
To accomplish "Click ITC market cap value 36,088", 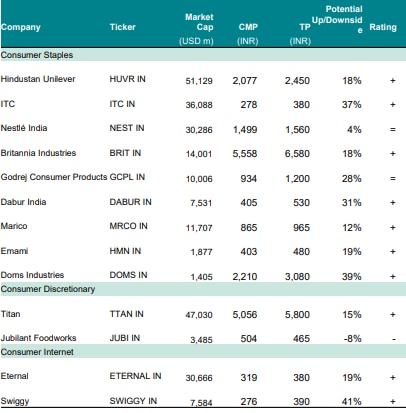I will coord(199,105).
